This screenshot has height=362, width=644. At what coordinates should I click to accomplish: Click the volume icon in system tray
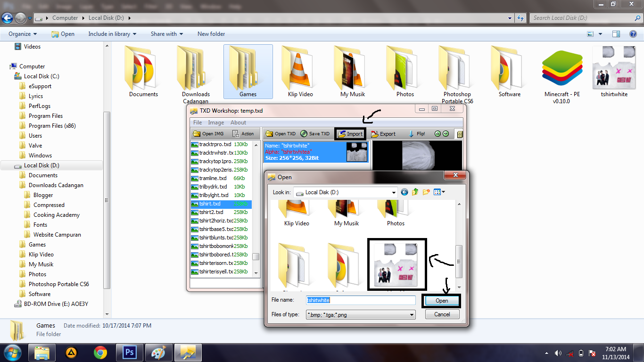coord(558,353)
